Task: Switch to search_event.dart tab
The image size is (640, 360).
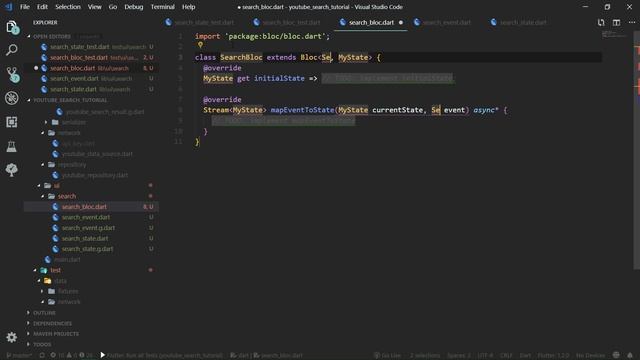Action: coord(443,22)
